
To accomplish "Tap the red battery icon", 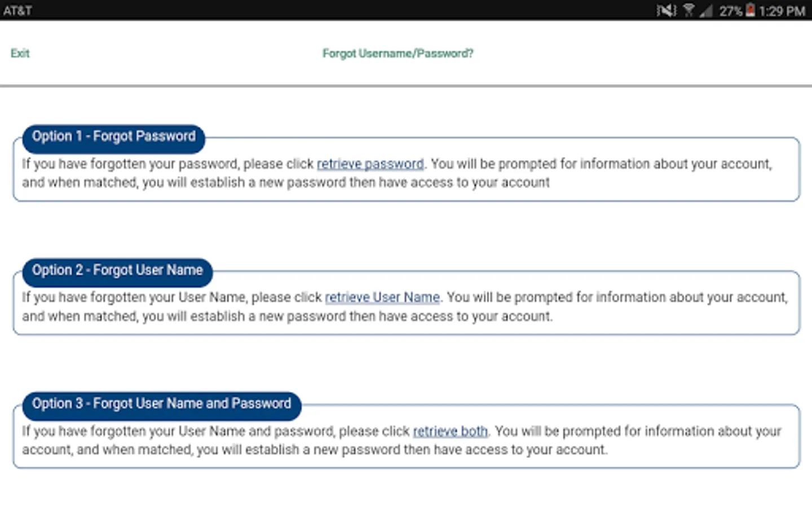I will (750, 10).
